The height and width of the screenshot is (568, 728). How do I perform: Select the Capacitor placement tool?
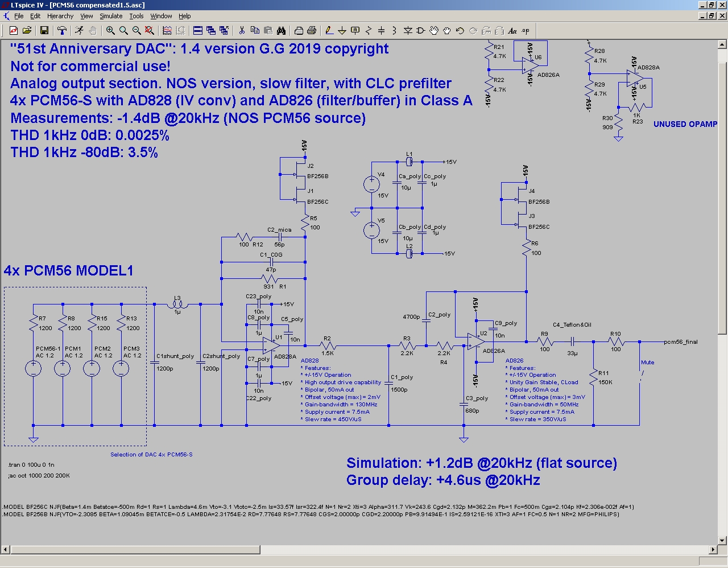tap(381, 30)
